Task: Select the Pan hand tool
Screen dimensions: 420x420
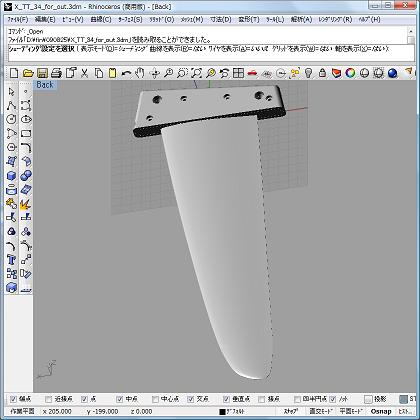Action: point(140,73)
